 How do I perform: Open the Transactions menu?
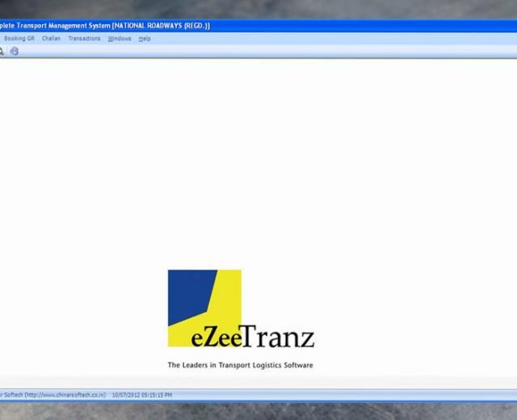point(84,39)
